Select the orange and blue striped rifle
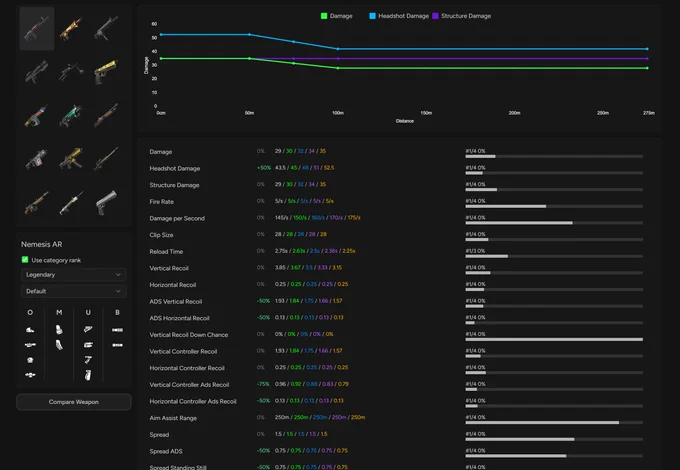The width and height of the screenshot is (680, 470). [x=37, y=115]
